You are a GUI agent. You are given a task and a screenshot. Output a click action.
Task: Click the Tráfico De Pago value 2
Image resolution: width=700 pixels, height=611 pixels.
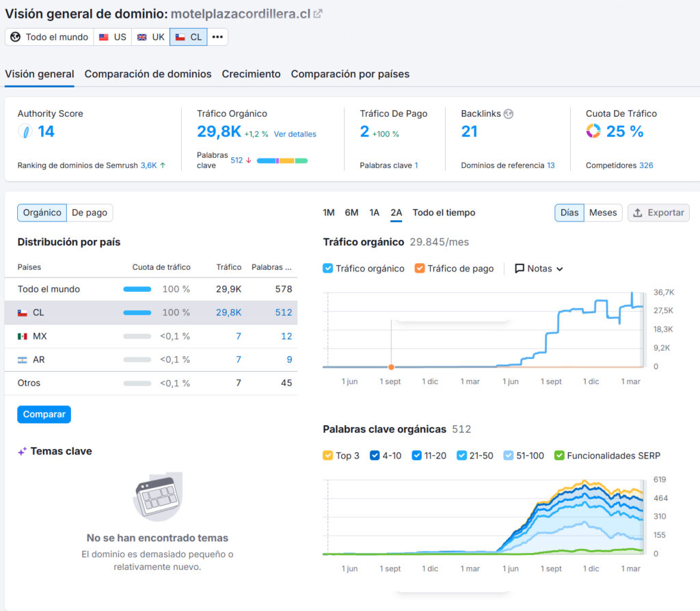click(x=364, y=131)
